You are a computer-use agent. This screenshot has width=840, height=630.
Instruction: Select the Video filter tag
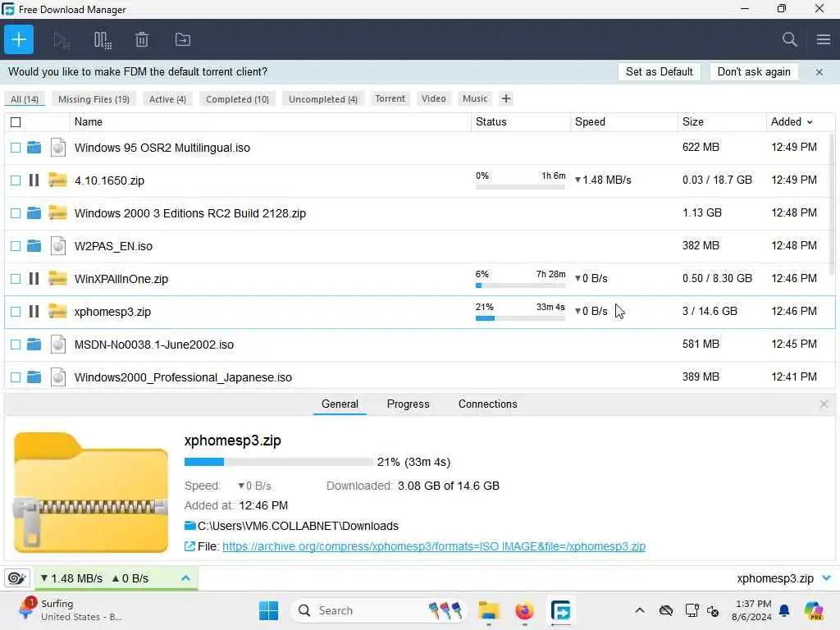point(433,98)
